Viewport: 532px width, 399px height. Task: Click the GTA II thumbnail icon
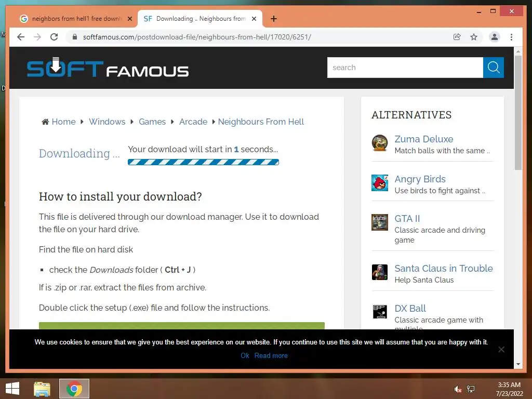(x=380, y=222)
